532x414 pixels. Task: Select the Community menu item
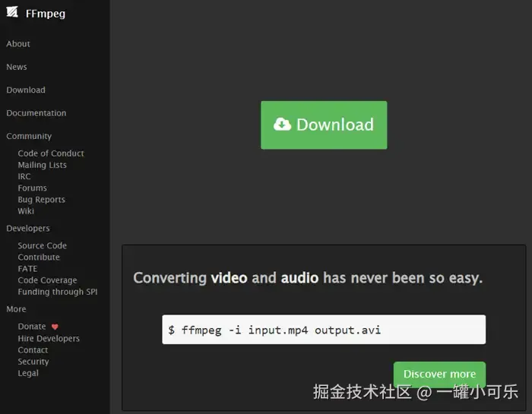[x=29, y=136]
